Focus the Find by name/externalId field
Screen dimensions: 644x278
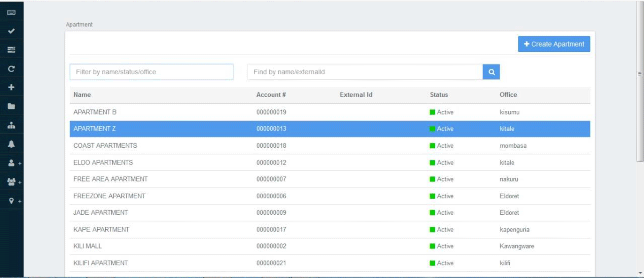[x=365, y=72]
